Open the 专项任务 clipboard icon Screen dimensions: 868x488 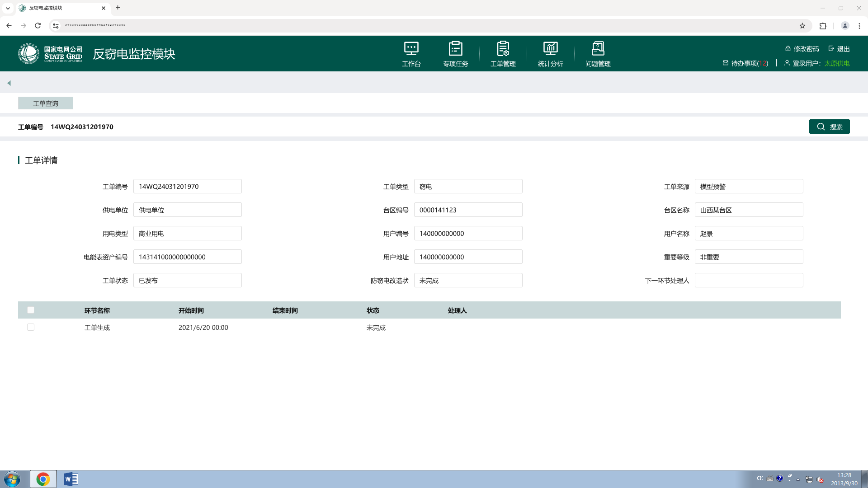455,49
